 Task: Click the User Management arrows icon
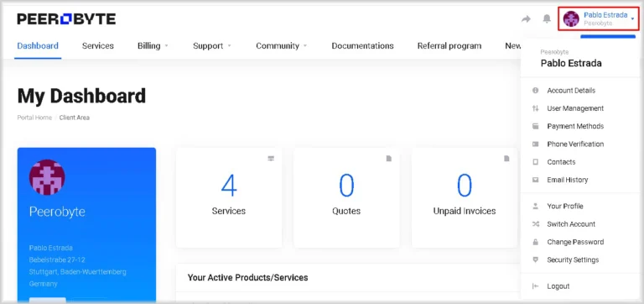pos(535,108)
